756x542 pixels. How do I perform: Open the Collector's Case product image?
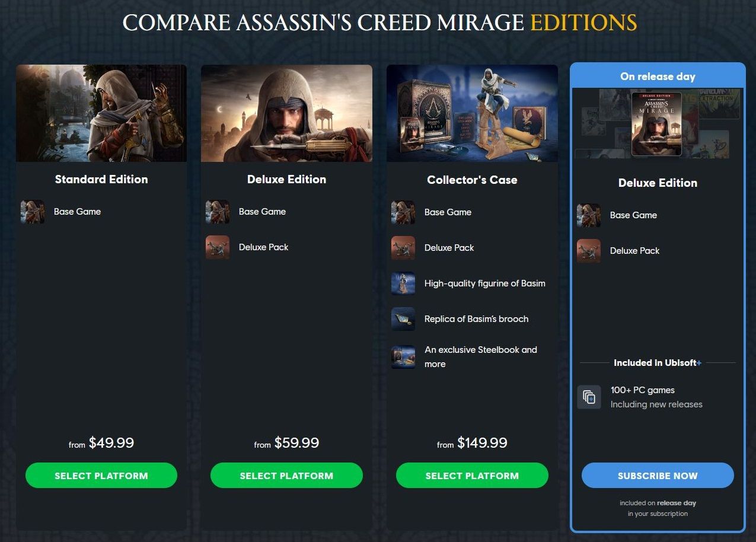tap(472, 113)
